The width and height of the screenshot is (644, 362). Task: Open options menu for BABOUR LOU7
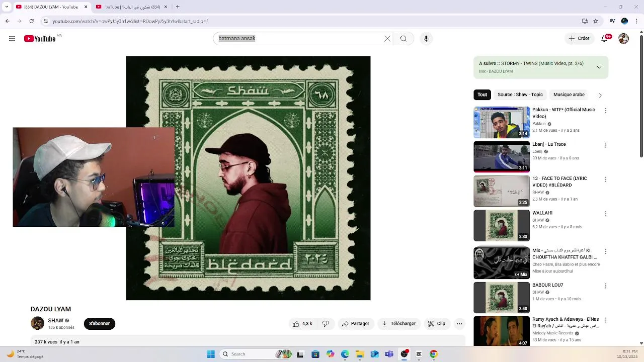click(606, 286)
